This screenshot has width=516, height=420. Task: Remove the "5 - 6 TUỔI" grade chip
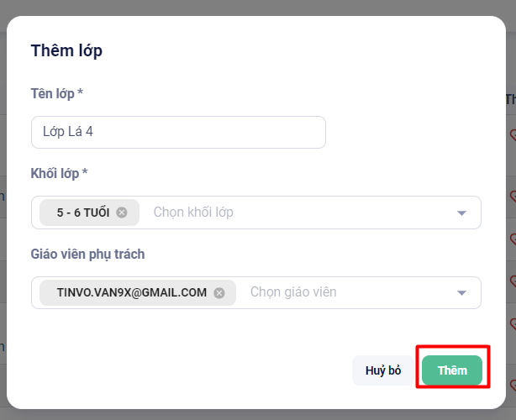coord(122,213)
